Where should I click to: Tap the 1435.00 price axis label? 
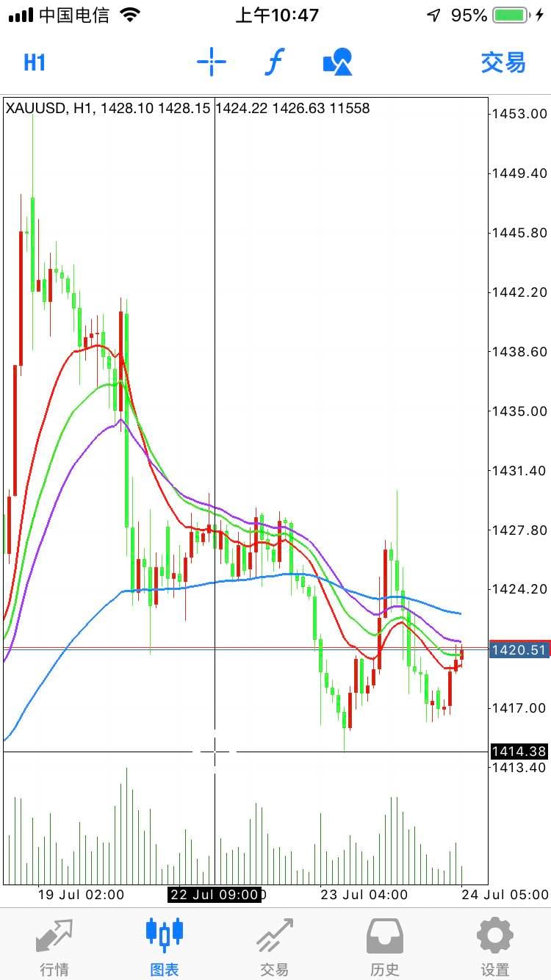[x=519, y=411]
